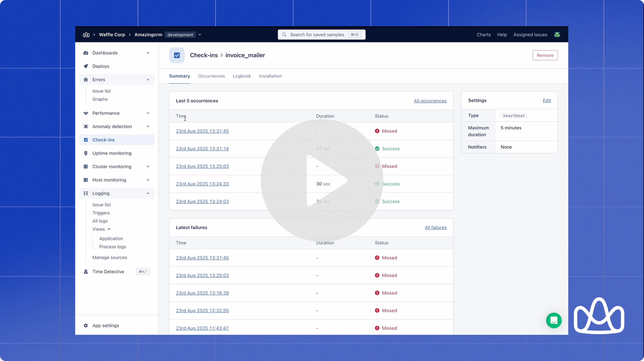Click the Time Detective icon
This screenshot has height=361, width=644.
tap(86, 272)
